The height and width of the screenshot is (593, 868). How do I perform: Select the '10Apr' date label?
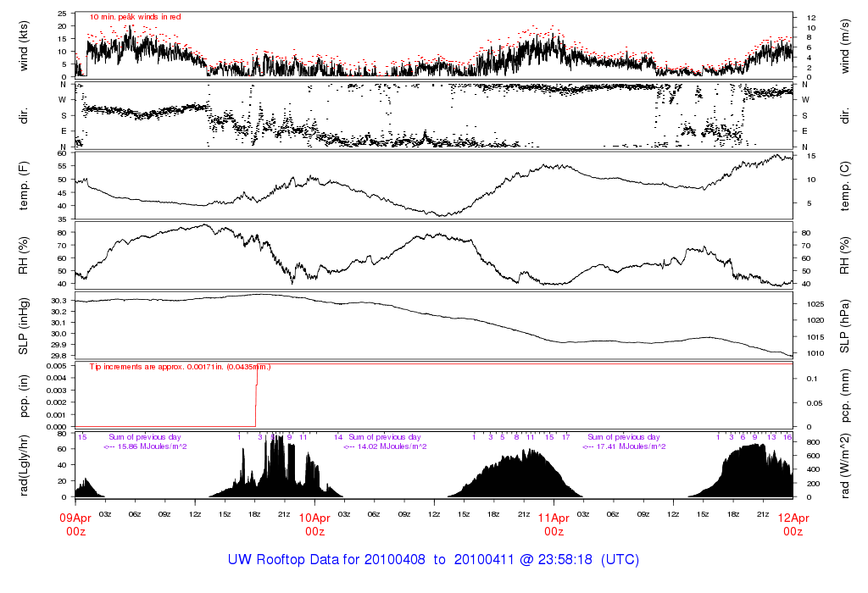(314, 518)
